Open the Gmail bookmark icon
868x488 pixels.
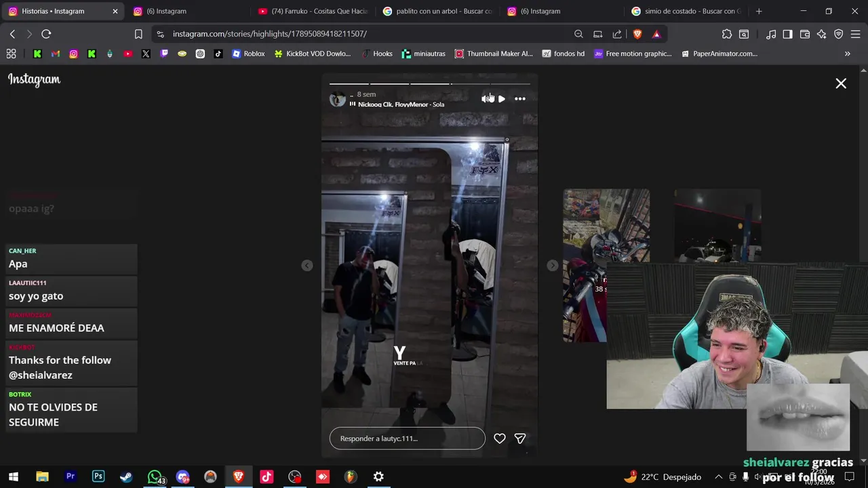56,54
